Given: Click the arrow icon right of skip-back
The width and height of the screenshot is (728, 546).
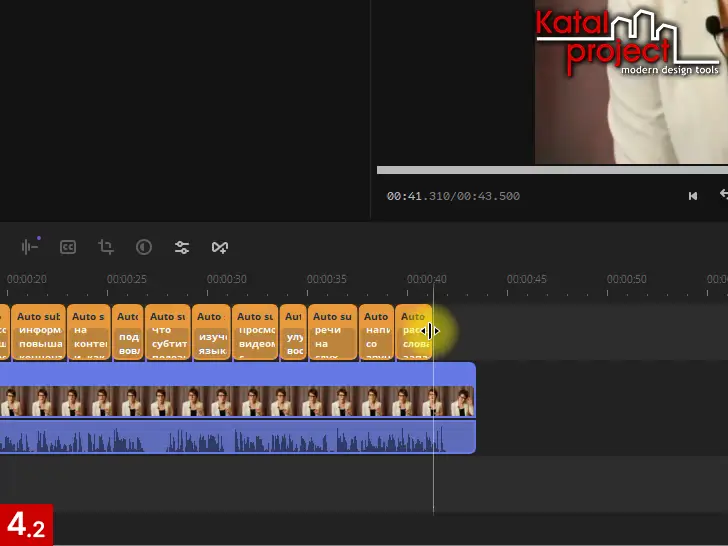Looking at the screenshot, I should click(x=723, y=196).
